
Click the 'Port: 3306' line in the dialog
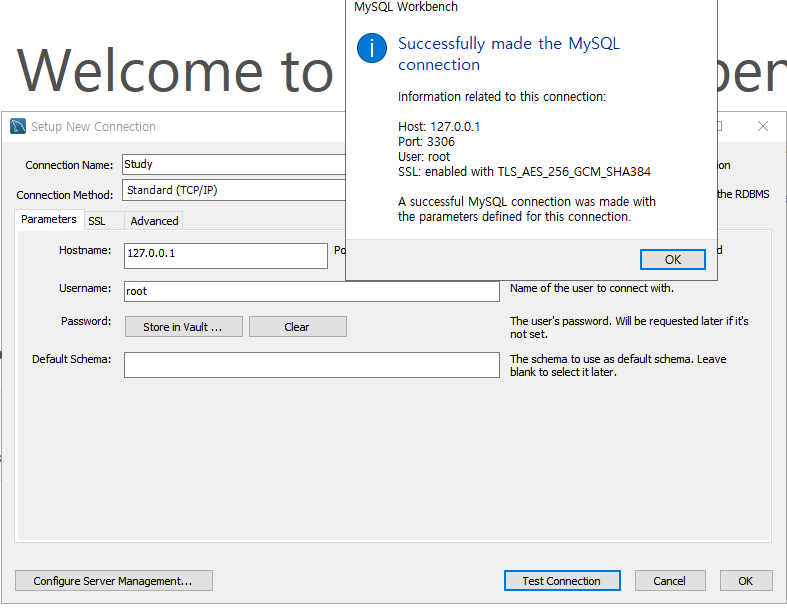(x=426, y=142)
